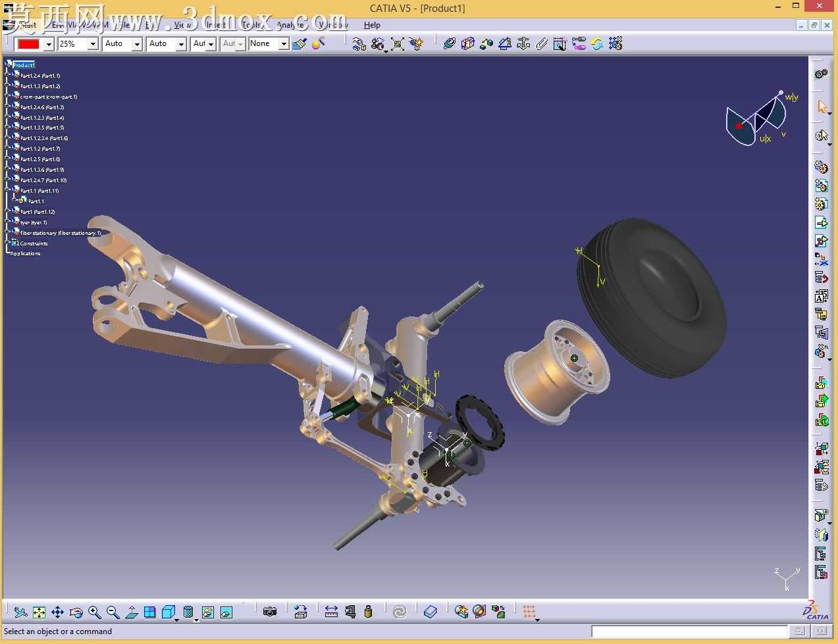Viewport: 838px width, 644px height.
Task: Expand the Constraints tree node
Action: (x=8, y=243)
